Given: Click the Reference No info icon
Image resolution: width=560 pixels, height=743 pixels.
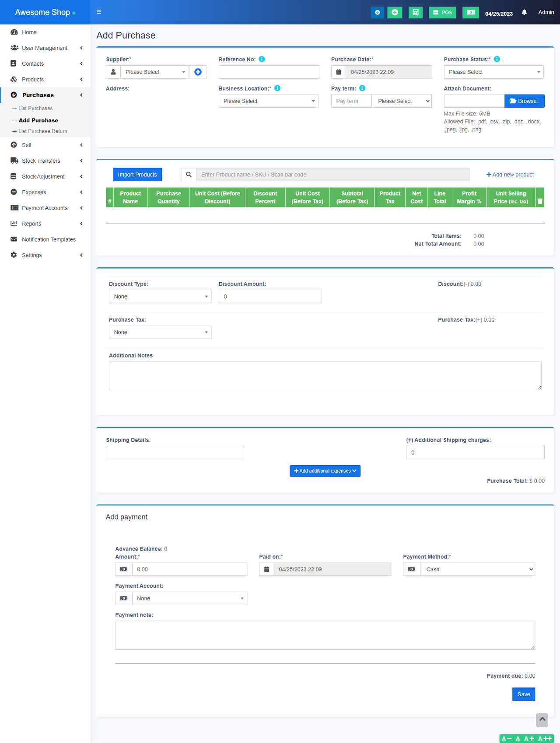Looking at the screenshot, I should click(262, 59).
